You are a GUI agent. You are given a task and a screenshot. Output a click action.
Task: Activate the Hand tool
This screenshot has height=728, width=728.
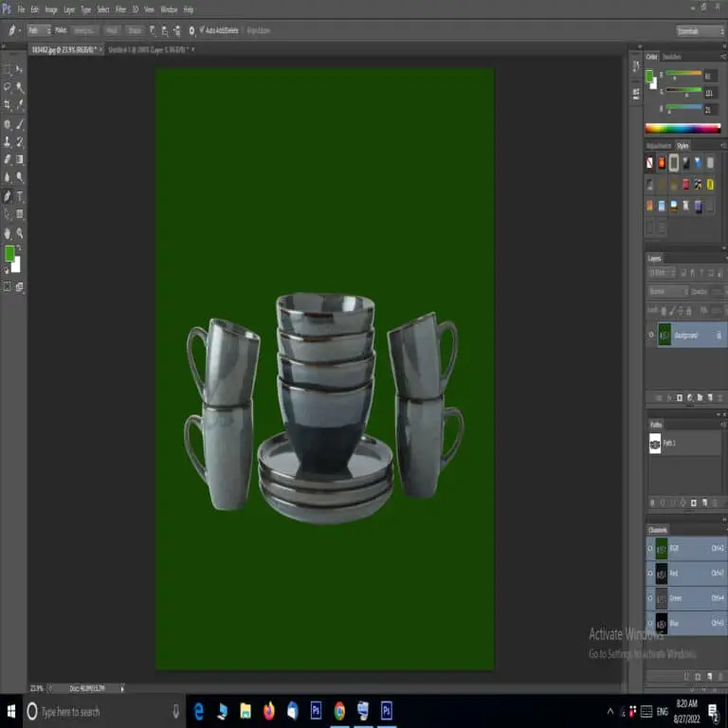[x=8, y=232]
